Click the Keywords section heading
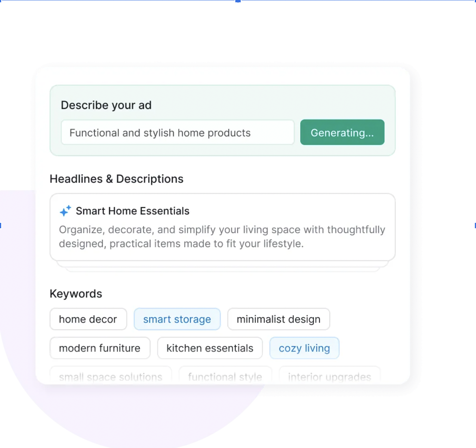476x448 pixels. (x=76, y=294)
